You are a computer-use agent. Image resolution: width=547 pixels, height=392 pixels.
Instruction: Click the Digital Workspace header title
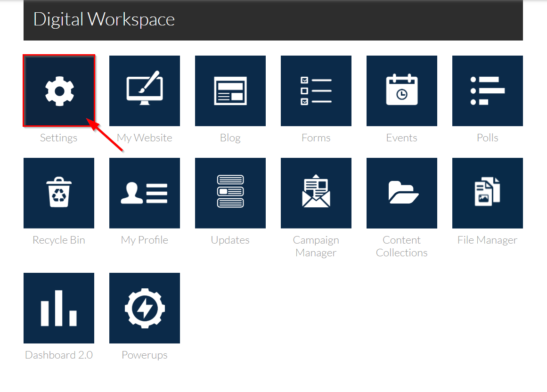(104, 19)
